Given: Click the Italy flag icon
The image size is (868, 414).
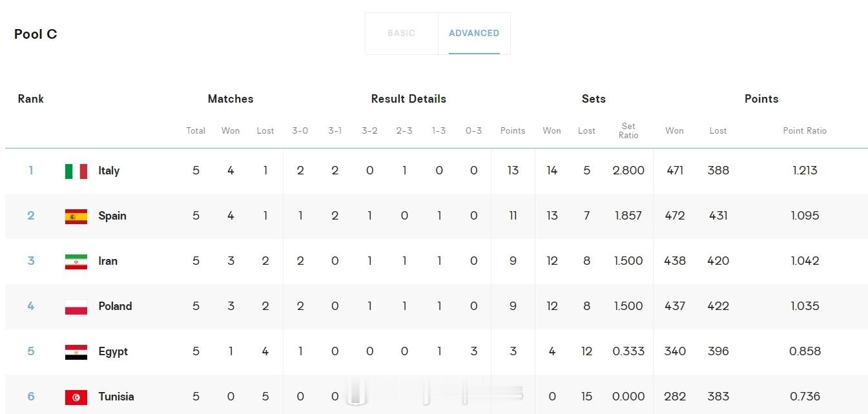Looking at the screenshot, I should (x=76, y=171).
